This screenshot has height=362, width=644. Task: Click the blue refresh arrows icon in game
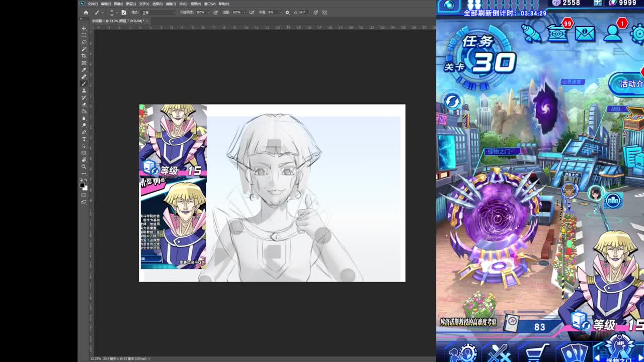coord(452,101)
